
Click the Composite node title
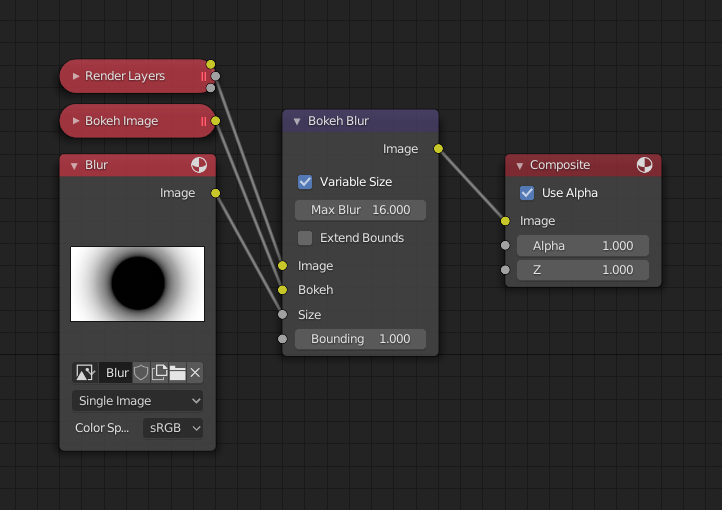click(560, 165)
